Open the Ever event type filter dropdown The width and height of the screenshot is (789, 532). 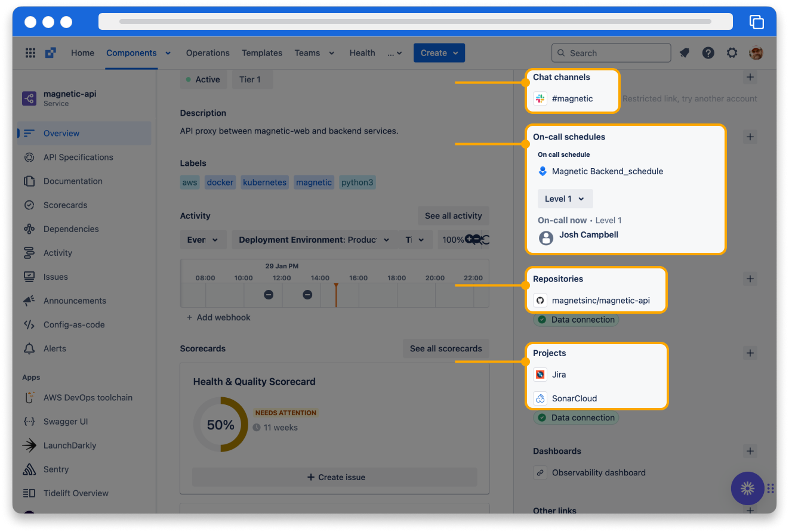click(x=203, y=240)
